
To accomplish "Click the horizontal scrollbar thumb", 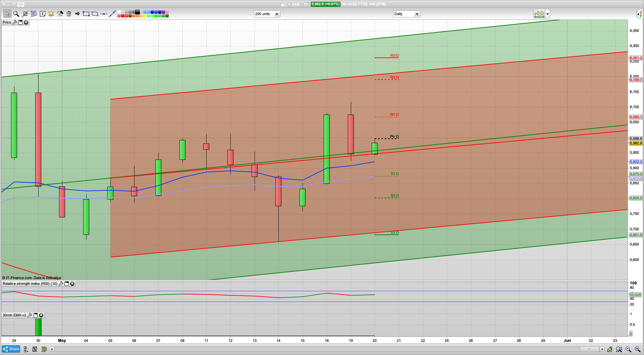I will point(590,349).
